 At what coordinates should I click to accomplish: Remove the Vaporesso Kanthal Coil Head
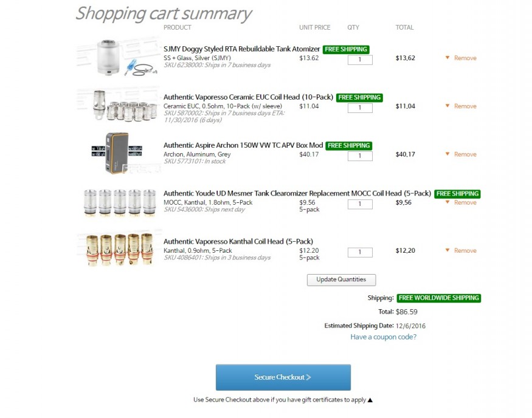point(465,250)
